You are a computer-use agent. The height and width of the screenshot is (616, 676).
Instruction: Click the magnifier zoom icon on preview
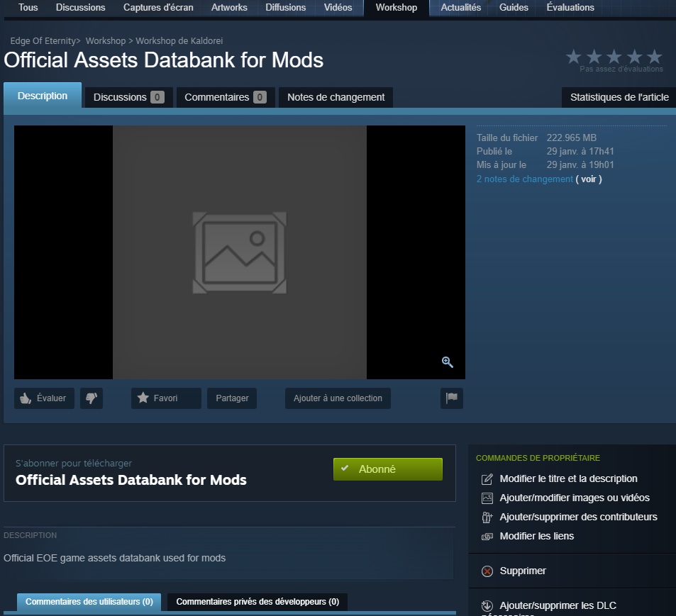coord(447,362)
